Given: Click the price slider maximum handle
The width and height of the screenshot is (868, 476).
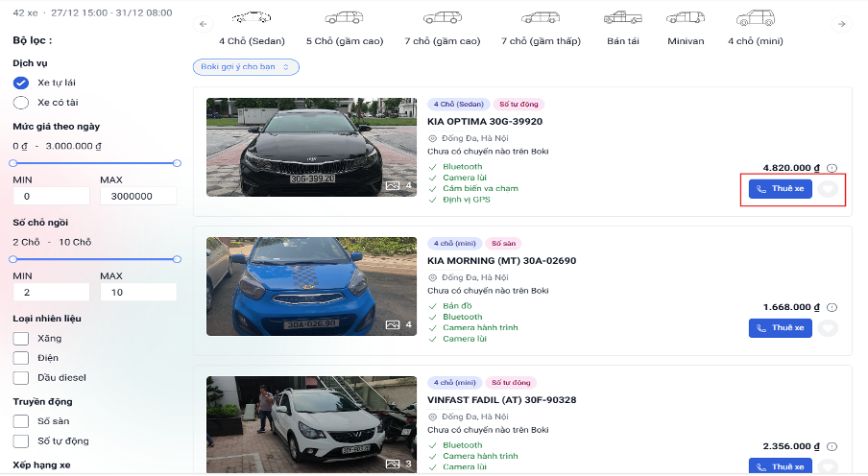Looking at the screenshot, I should pyautogui.click(x=177, y=163).
